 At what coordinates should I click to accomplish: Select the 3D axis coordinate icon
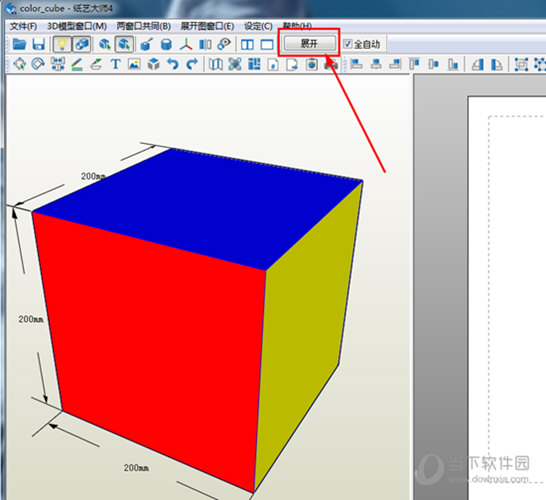pos(186,44)
